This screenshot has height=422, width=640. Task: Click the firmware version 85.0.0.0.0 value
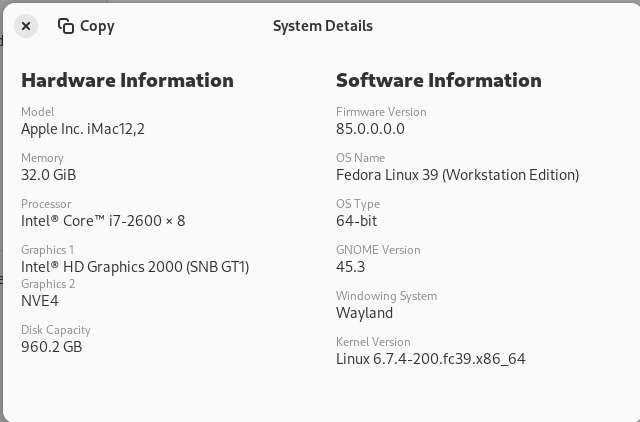(370, 128)
